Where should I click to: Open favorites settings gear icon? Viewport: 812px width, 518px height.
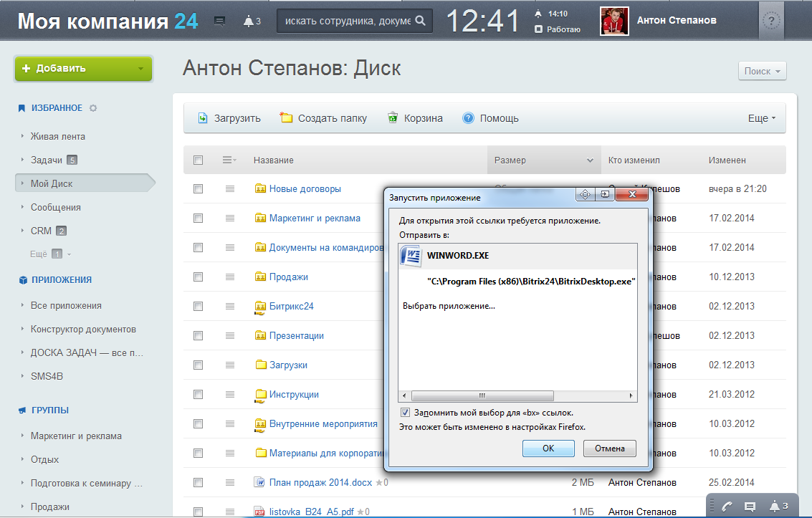point(93,108)
